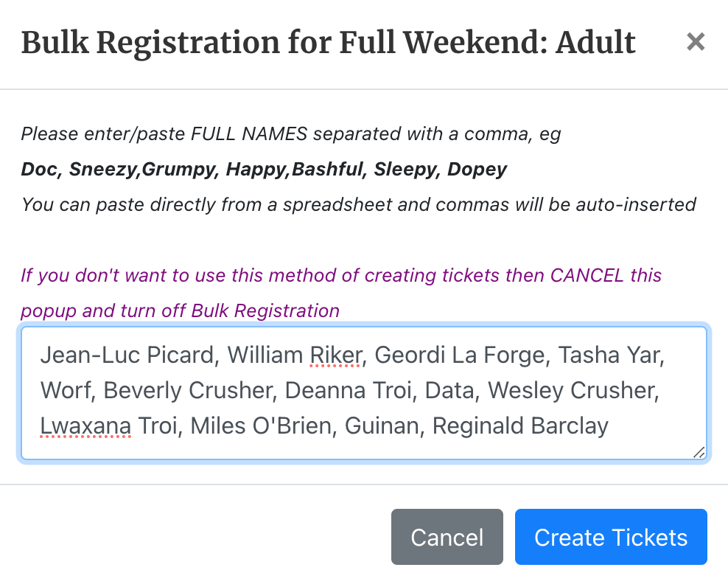Viewport: 728px width, 587px height.
Task: Click on Wesley Crusher in the names field
Action: pos(573,390)
